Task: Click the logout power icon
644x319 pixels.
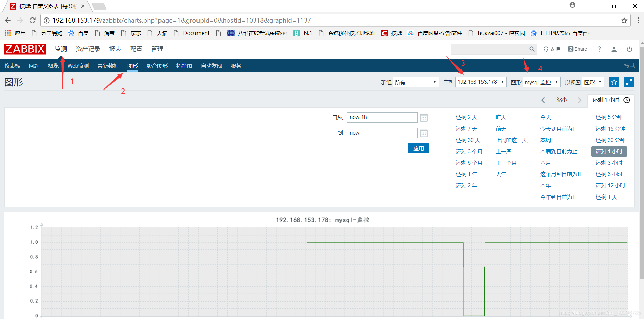Action: (x=629, y=49)
